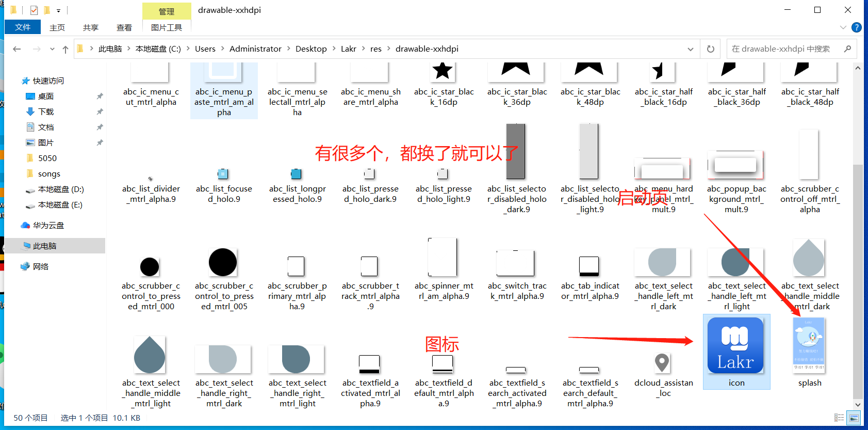The width and height of the screenshot is (868, 430).
Task: Select abc_text_select_handle_middle_mtrl_light file
Action: click(151, 372)
